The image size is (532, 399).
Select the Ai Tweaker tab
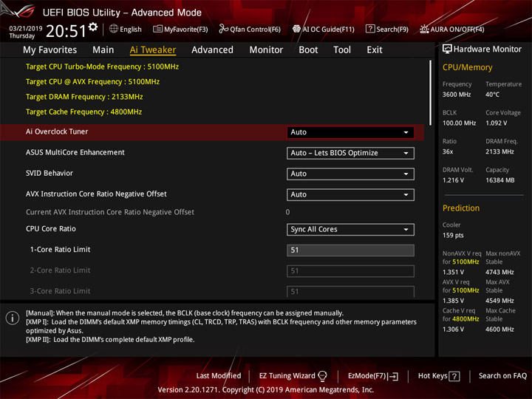[153, 50]
